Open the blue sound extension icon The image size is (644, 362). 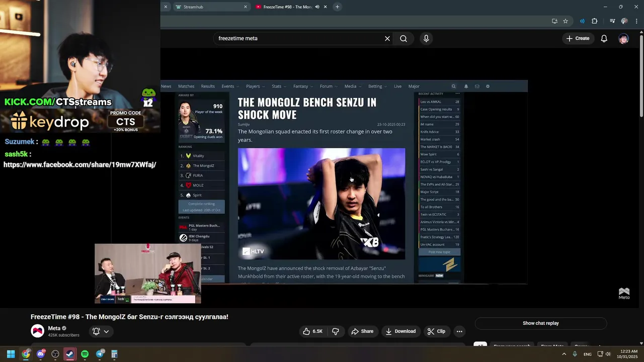click(582, 21)
